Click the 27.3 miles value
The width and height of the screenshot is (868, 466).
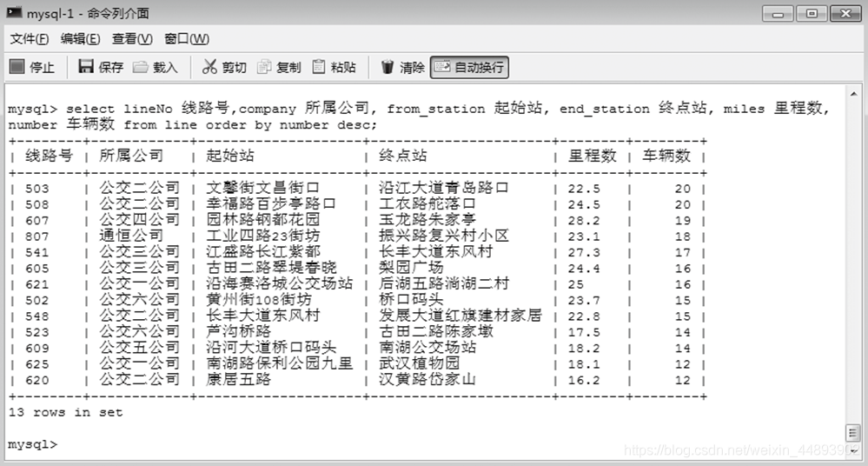click(x=584, y=253)
